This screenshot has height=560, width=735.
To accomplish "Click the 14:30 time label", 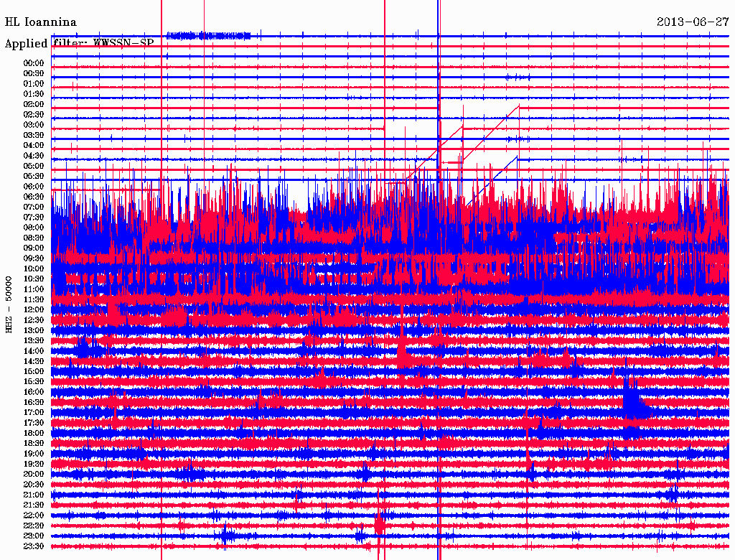I will click(x=34, y=362).
